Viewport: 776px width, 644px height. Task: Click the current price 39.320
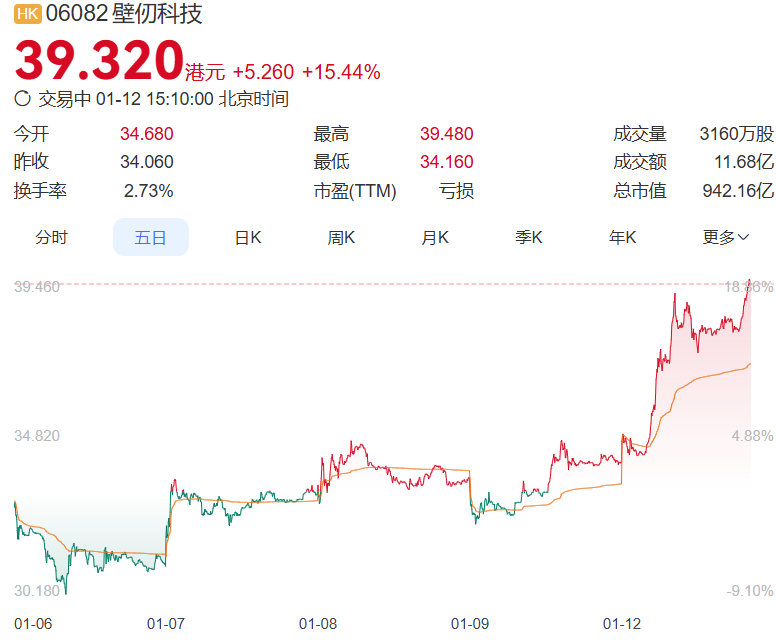[x=99, y=62]
